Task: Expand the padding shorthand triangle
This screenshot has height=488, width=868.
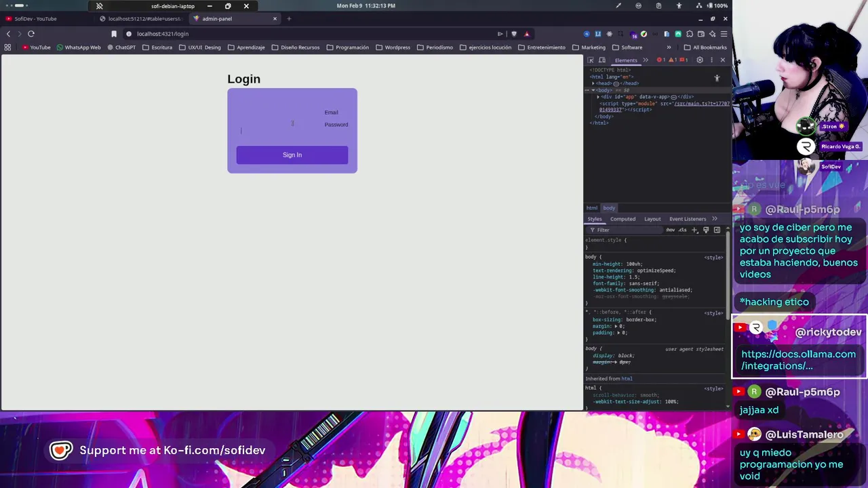Action: point(618,333)
